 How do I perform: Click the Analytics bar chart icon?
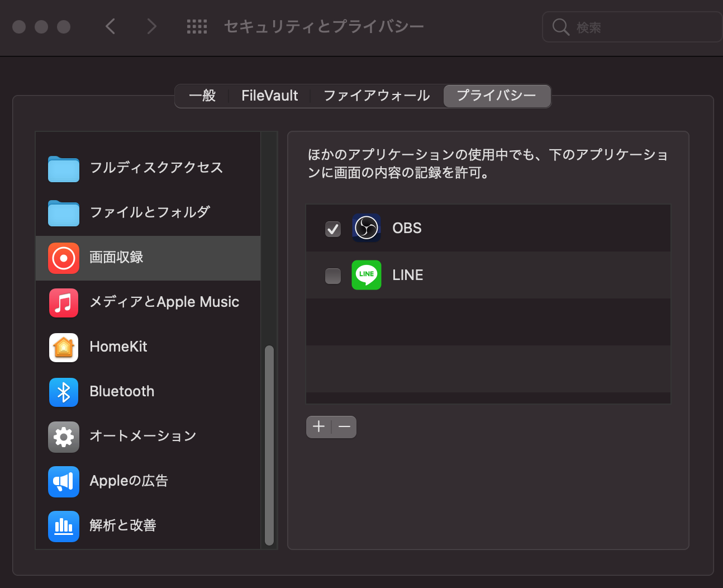coord(64,526)
